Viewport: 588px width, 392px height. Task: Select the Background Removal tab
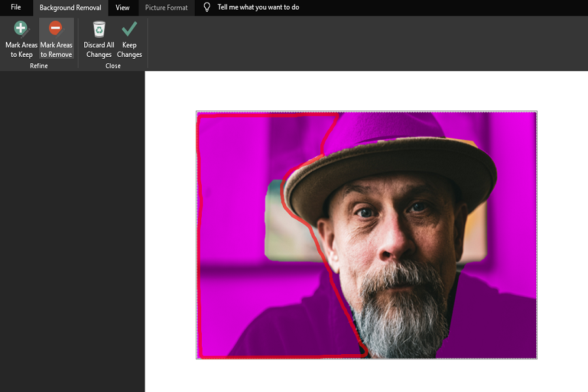(x=69, y=8)
